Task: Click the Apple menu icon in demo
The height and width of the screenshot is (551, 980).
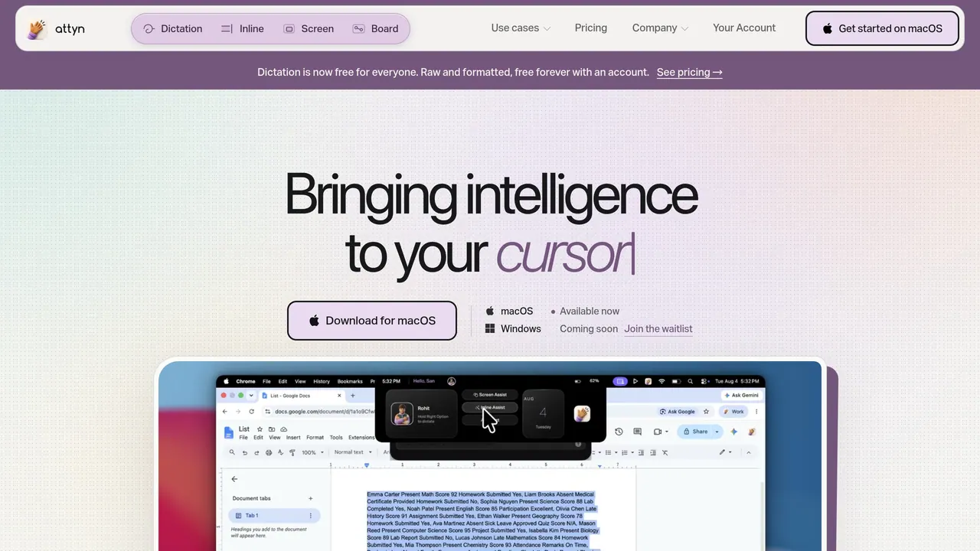Action: [226, 381]
